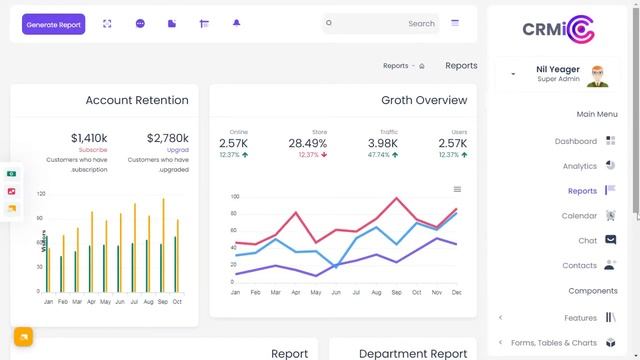Click the yellow icon on left strip

click(x=11, y=209)
